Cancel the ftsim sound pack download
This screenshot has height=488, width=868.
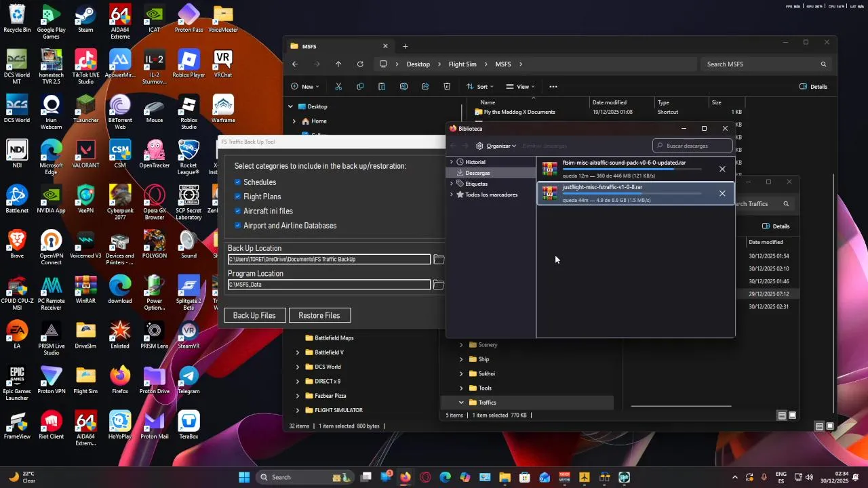[x=722, y=169]
